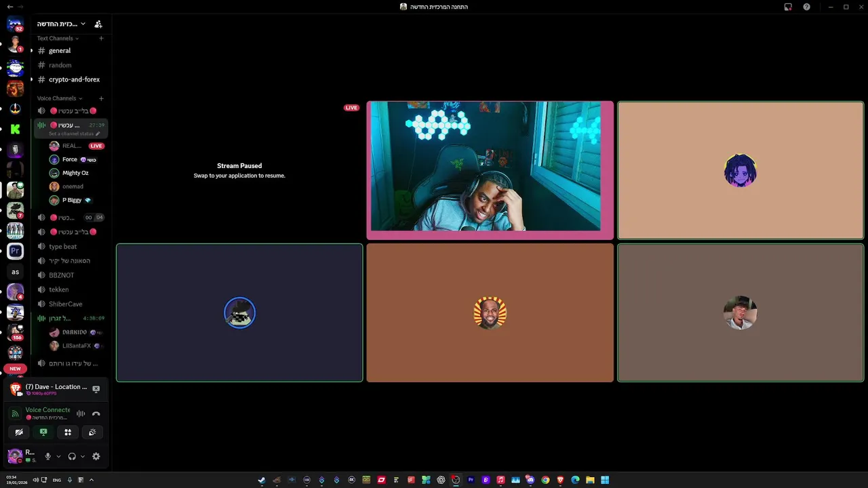The height and width of the screenshot is (488, 868).
Task: Click the purple-haired avatar tile
Action: click(x=741, y=170)
